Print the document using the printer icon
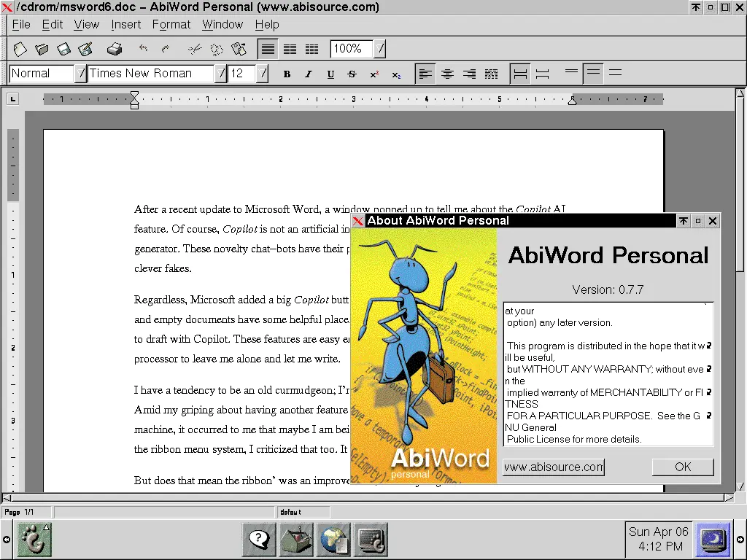 click(115, 50)
